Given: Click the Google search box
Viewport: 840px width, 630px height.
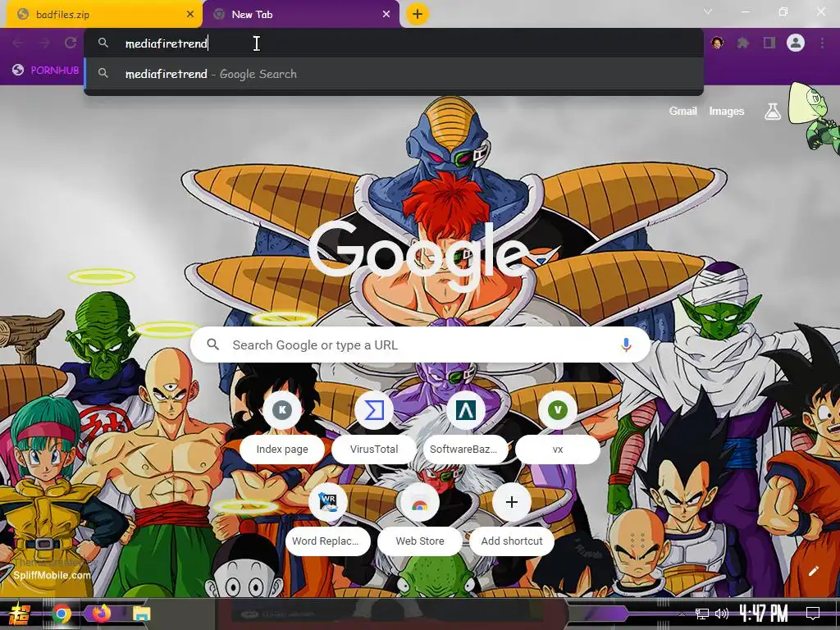Looking at the screenshot, I should (x=421, y=345).
